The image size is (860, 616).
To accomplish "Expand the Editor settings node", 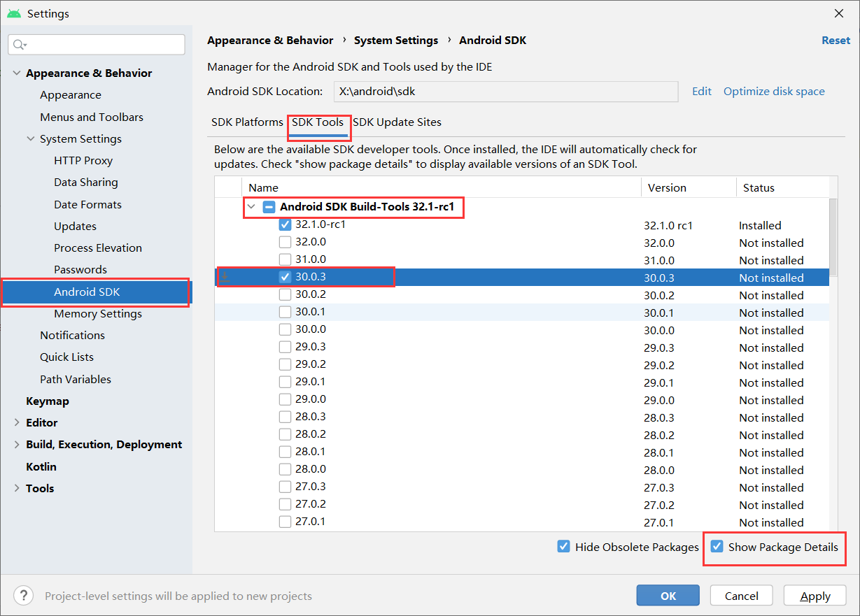I will coord(17,422).
